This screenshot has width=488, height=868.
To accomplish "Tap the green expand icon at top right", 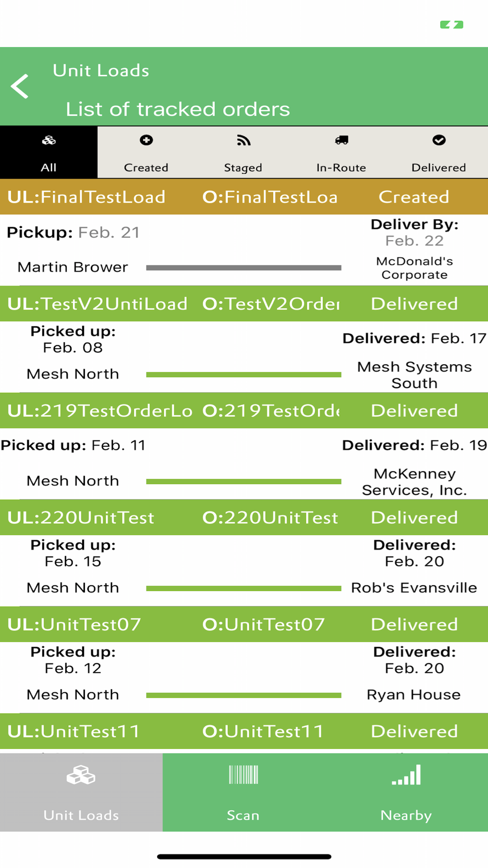I will (451, 25).
